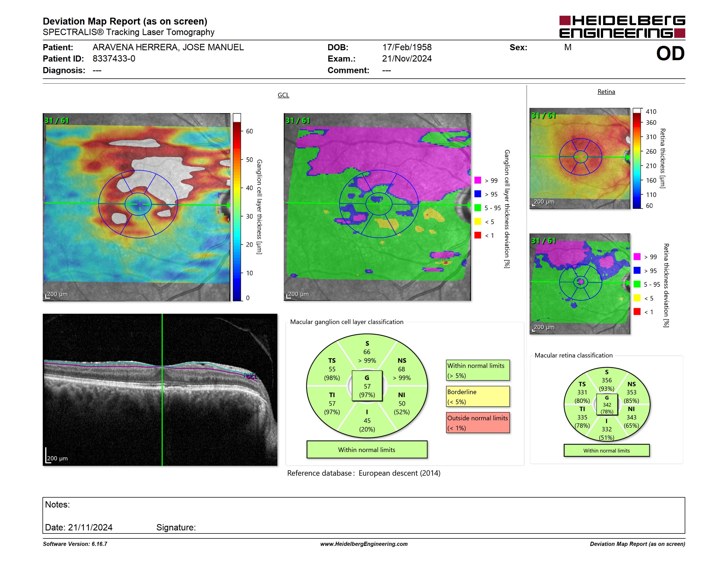Click the Heidelberg Engineering logo
728x563 pixels.
pyautogui.click(x=622, y=27)
